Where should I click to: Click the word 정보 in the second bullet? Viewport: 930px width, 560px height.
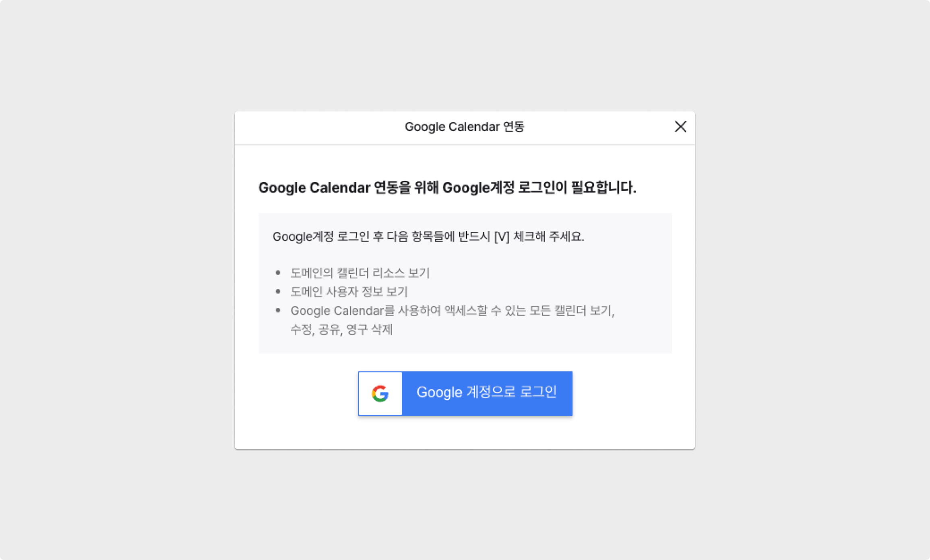click(372, 291)
